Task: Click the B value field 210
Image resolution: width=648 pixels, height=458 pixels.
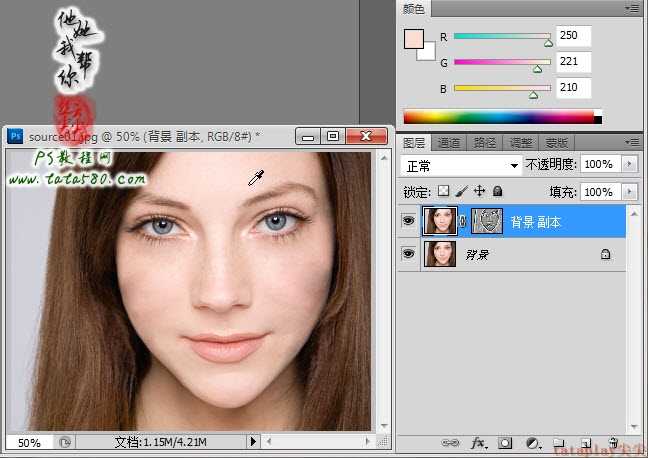Action: coord(574,88)
